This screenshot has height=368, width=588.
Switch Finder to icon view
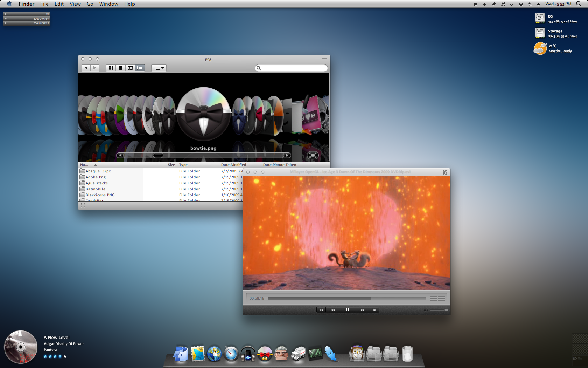click(111, 68)
